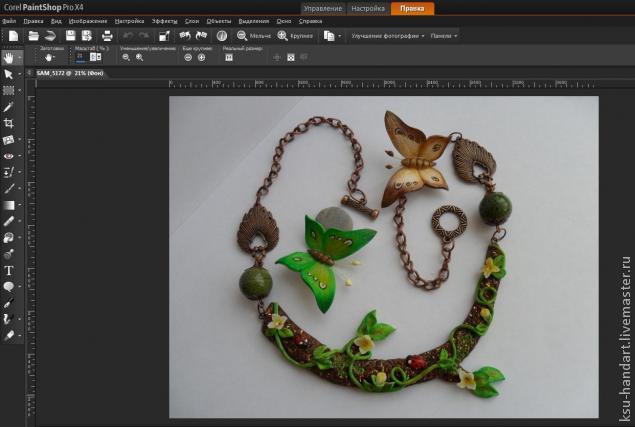The width and height of the screenshot is (635, 427).
Task: Open the Слои menu
Action: pyautogui.click(x=191, y=20)
